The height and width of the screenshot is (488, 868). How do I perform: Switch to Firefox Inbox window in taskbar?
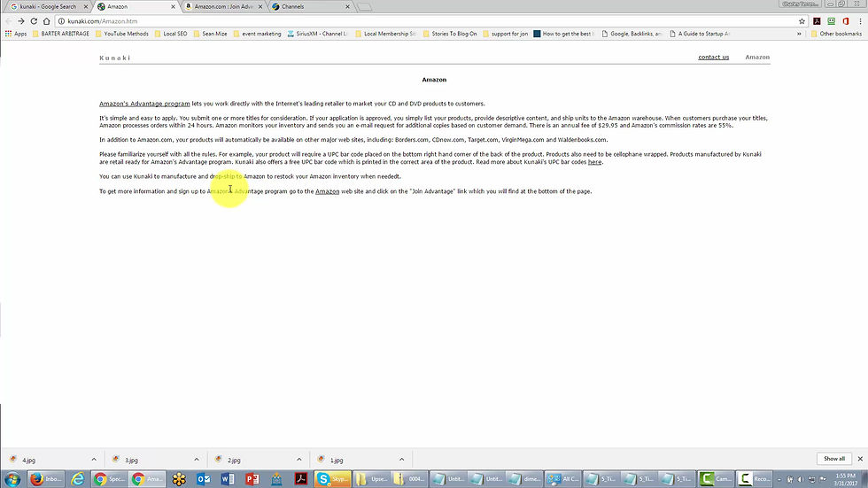point(46,478)
